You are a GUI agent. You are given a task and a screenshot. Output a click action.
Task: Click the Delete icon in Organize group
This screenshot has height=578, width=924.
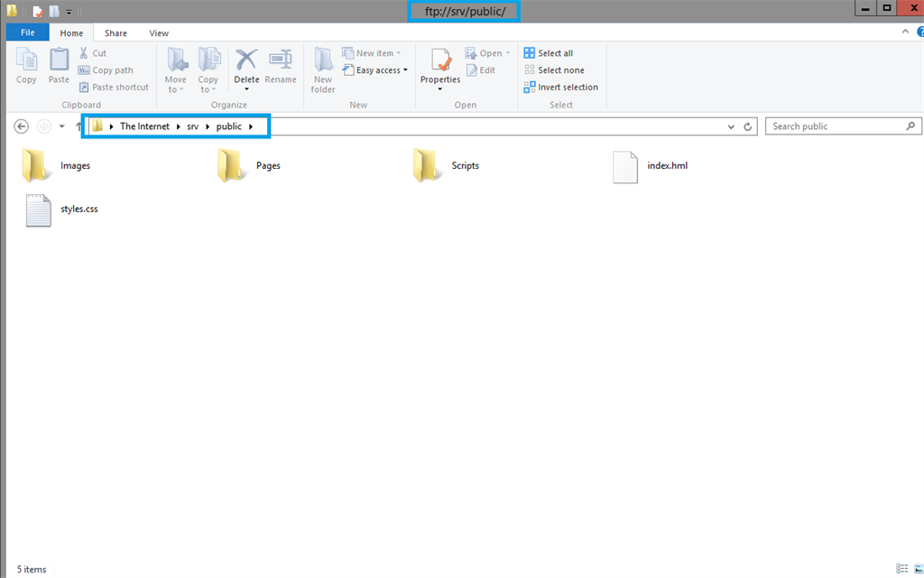point(246,61)
